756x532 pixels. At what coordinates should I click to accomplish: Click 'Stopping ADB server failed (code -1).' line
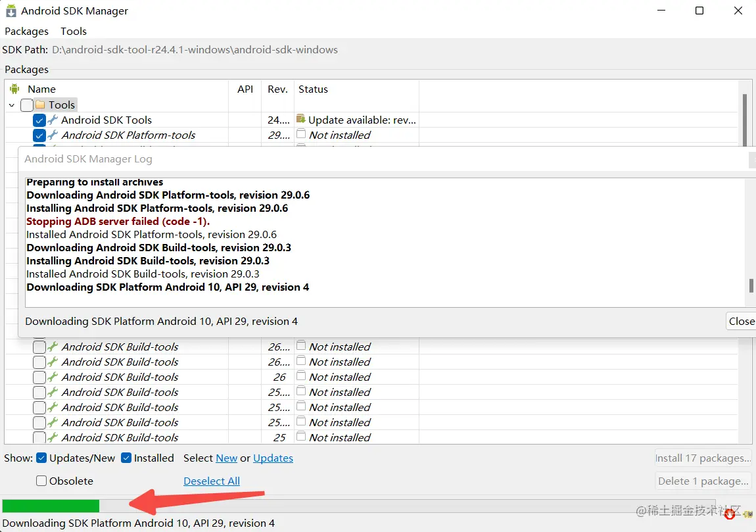(x=118, y=222)
